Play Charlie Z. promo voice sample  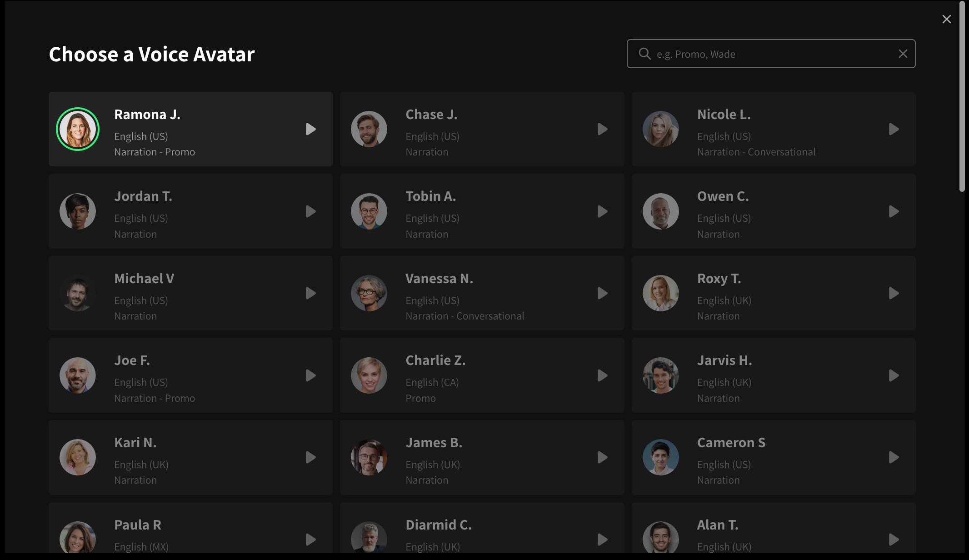pos(602,375)
